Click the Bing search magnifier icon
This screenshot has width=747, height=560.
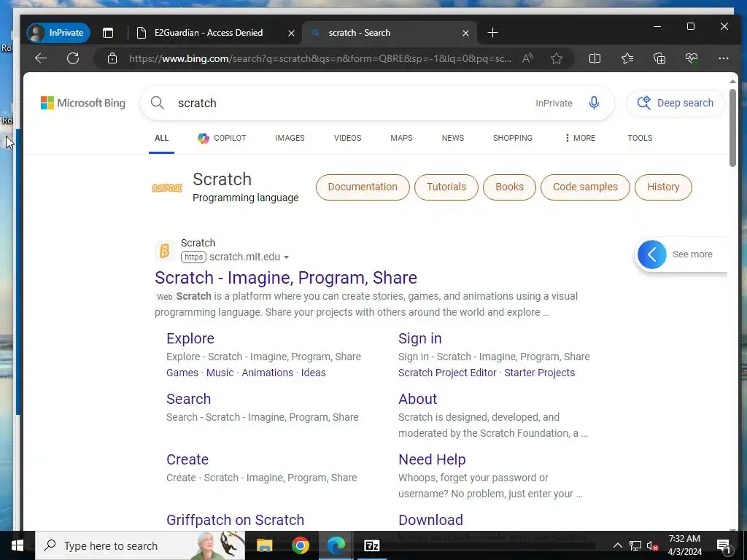[x=158, y=103]
